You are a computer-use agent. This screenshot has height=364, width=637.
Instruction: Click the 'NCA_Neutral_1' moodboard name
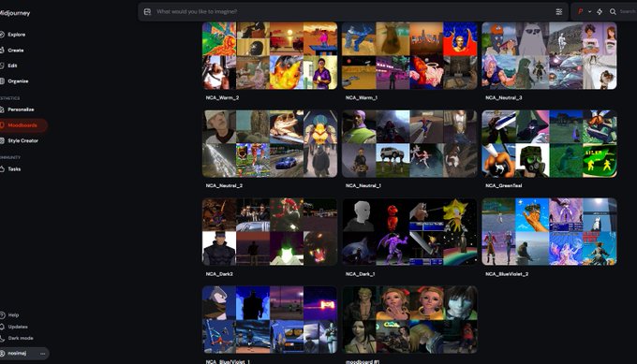tap(363, 186)
